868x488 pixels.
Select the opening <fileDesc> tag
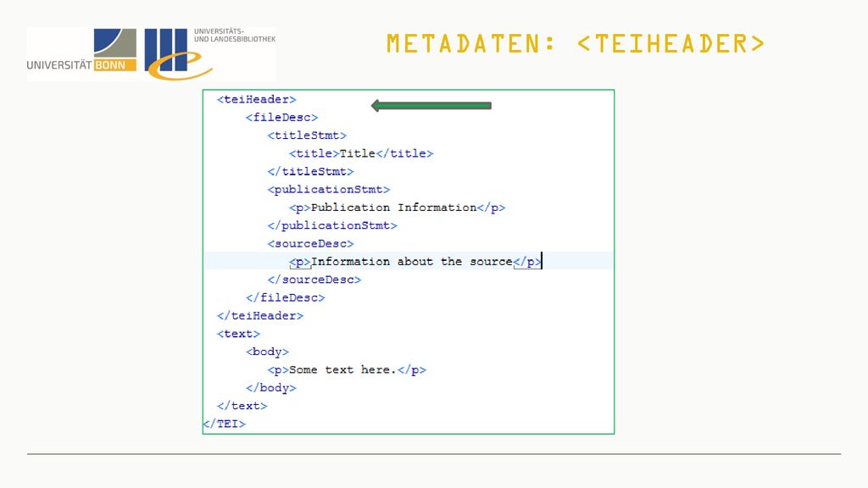tap(281, 117)
